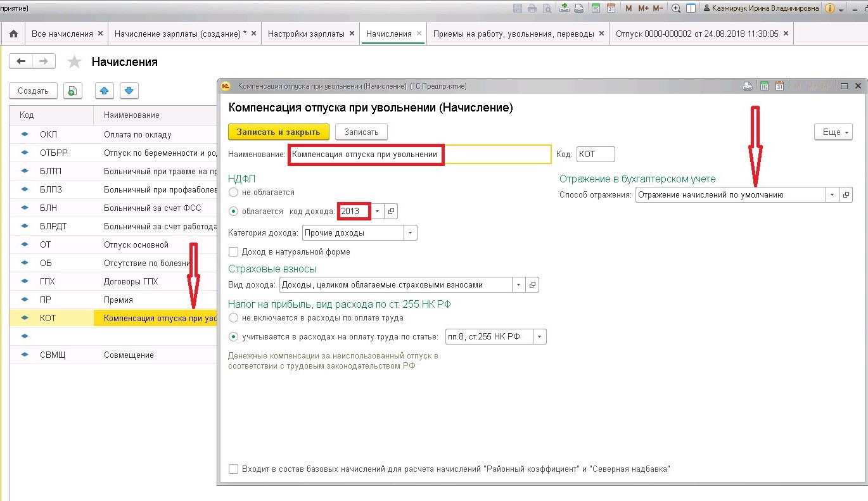Sort by the Наименование column header

(x=155, y=115)
